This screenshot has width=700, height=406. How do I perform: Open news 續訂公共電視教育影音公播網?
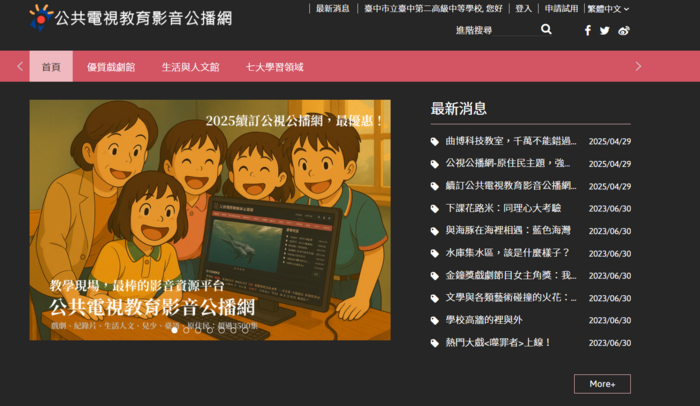[511, 186]
